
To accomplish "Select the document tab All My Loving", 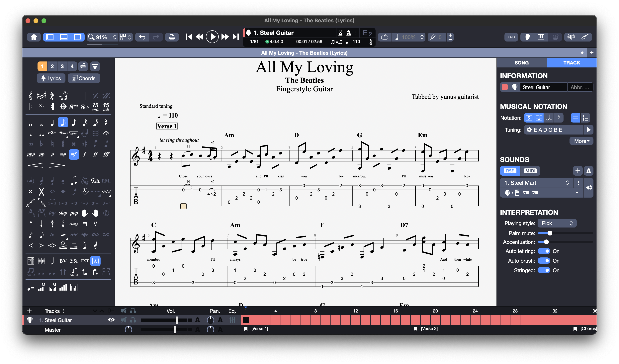I will (x=304, y=53).
